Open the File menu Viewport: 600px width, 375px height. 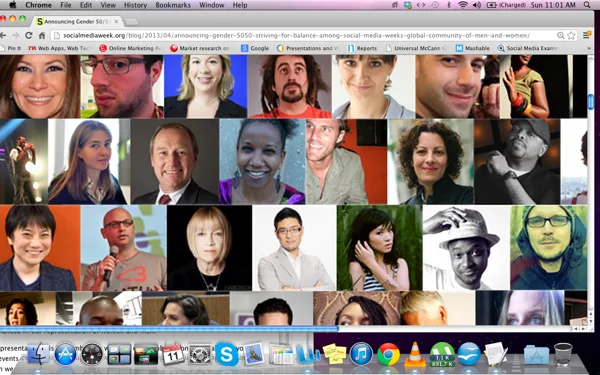point(65,5)
